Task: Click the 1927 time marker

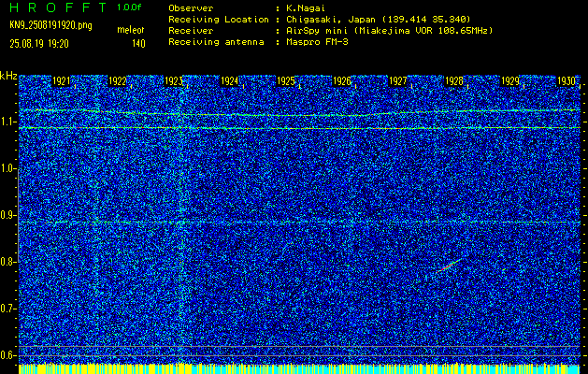Action: pyautogui.click(x=398, y=81)
